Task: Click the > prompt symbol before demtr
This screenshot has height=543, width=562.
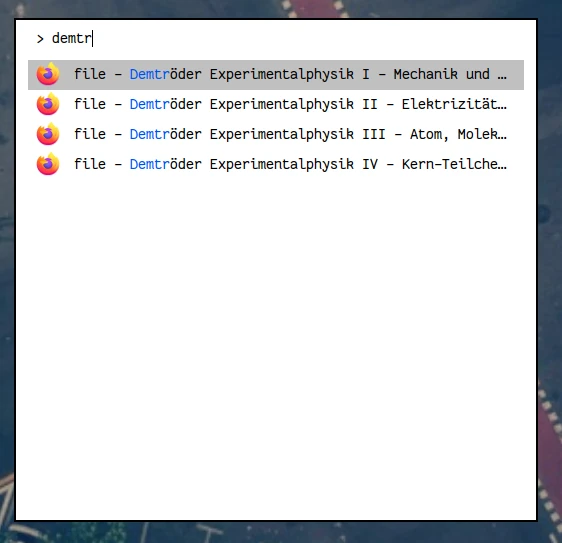Action: point(40,39)
